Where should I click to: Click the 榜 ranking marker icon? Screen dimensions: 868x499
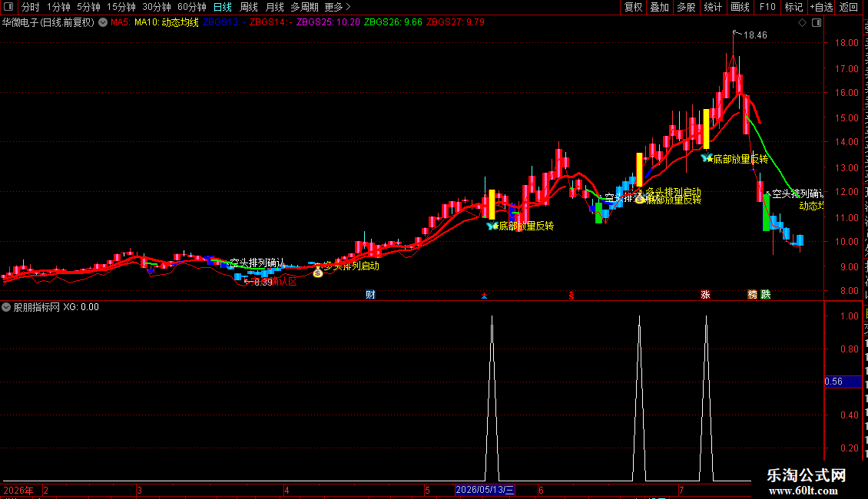click(x=752, y=294)
